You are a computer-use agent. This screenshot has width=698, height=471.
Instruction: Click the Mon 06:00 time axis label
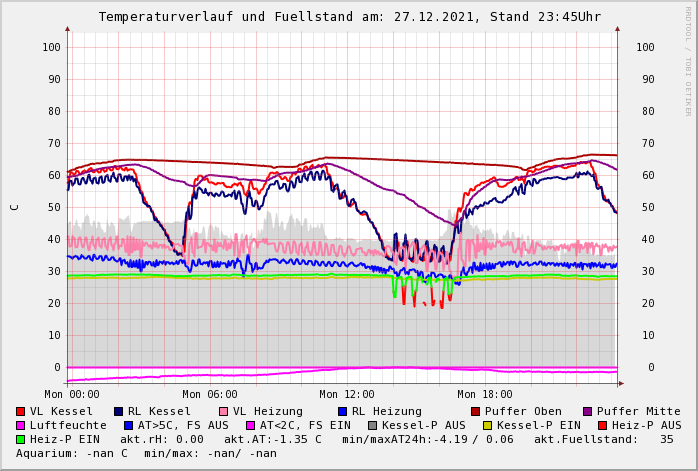click(x=210, y=395)
